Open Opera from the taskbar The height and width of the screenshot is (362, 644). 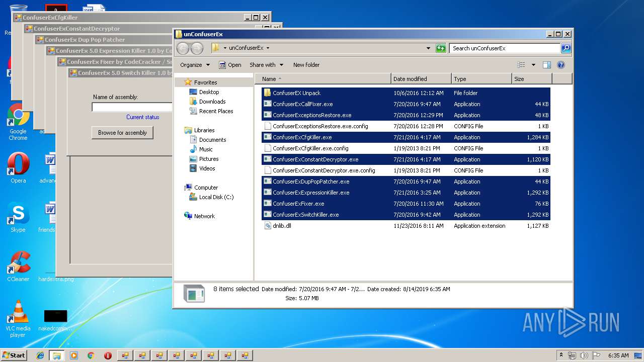(x=108, y=355)
